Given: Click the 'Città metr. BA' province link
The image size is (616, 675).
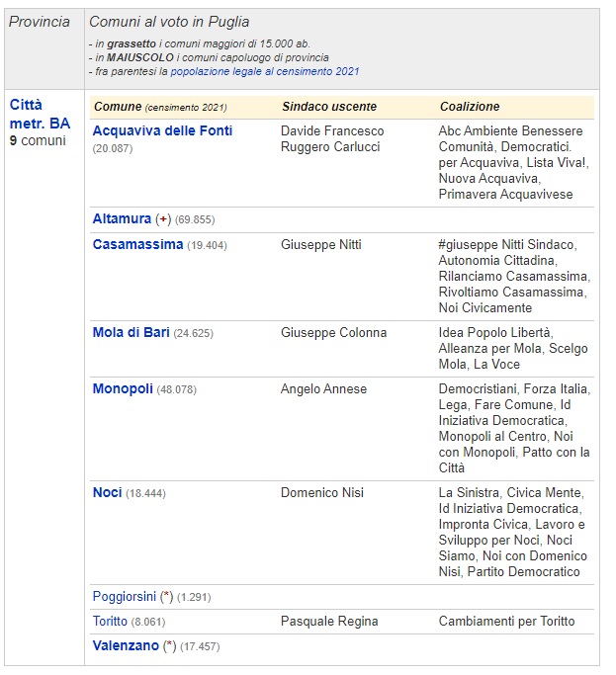Looking at the screenshot, I should pyautogui.click(x=39, y=114).
